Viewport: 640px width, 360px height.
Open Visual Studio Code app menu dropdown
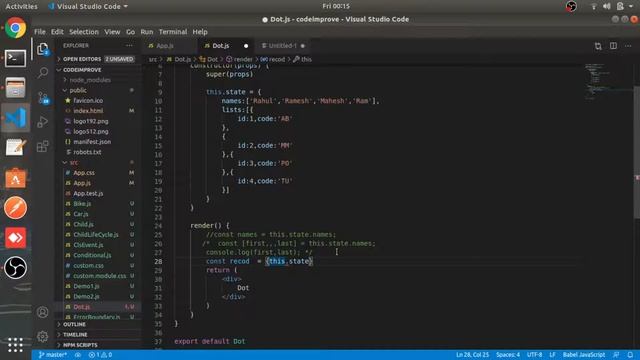coord(88,7)
